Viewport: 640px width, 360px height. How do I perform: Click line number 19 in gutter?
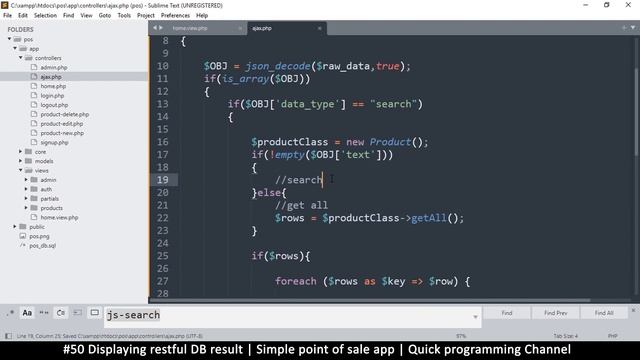(162, 180)
